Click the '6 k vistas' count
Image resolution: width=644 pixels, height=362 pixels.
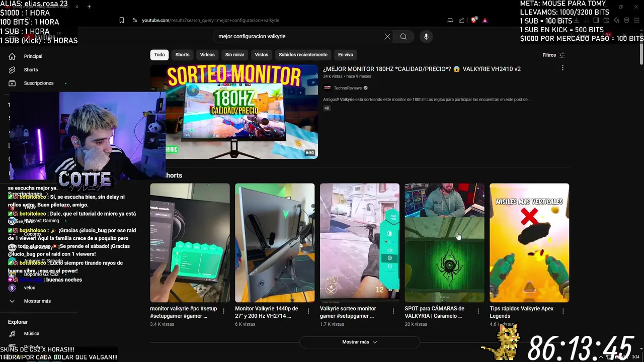click(245, 324)
